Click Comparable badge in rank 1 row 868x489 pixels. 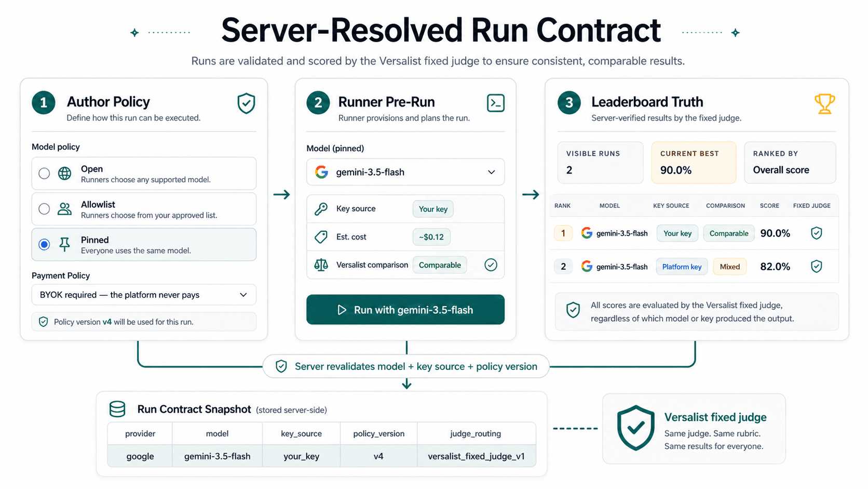(729, 233)
